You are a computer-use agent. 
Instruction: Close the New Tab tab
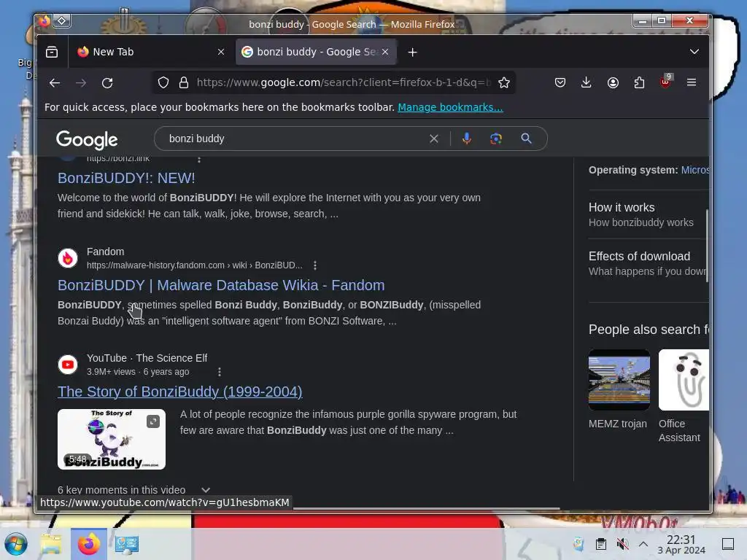tap(221, 52)
